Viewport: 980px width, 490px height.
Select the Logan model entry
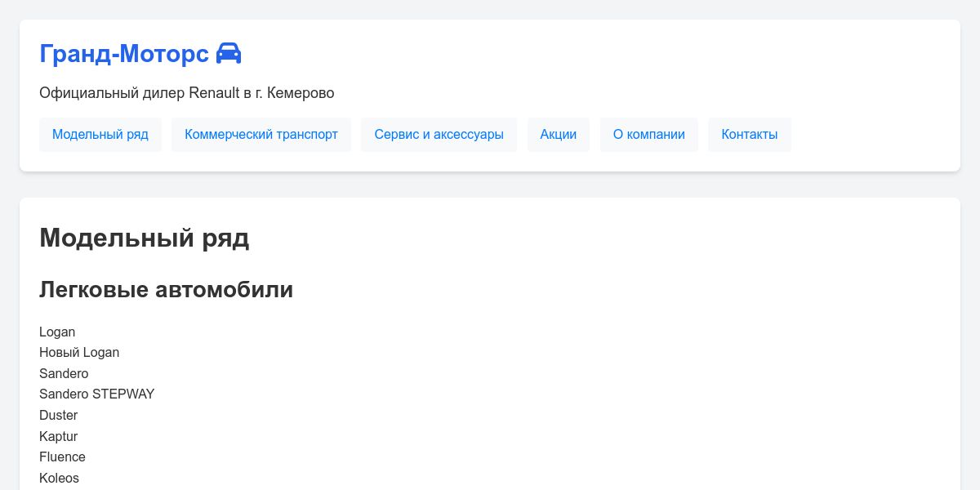(x=57, y=332)
